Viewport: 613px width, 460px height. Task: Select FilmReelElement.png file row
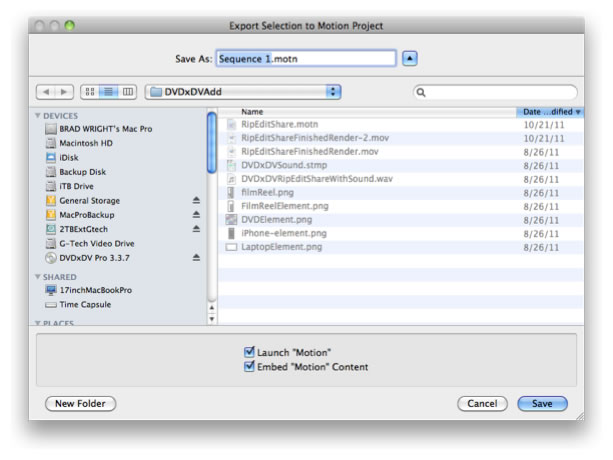pos(401,206)
